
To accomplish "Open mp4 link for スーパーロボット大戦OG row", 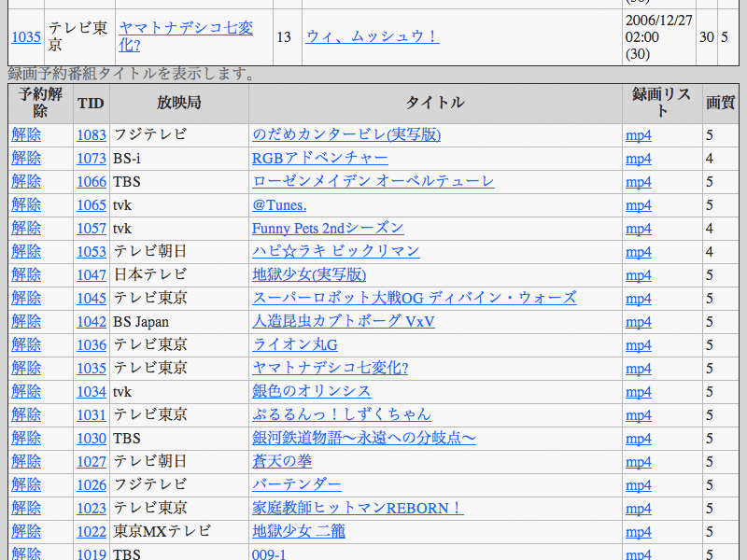I will 638,299.
